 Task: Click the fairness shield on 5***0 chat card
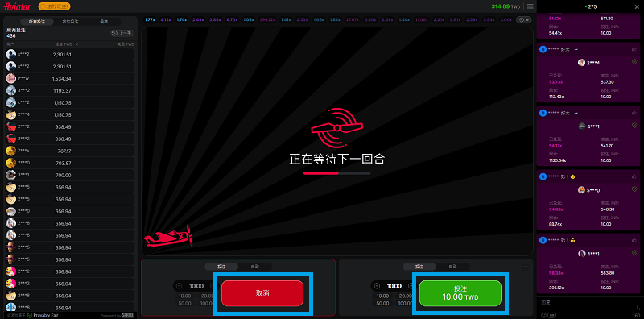[634, 189]
